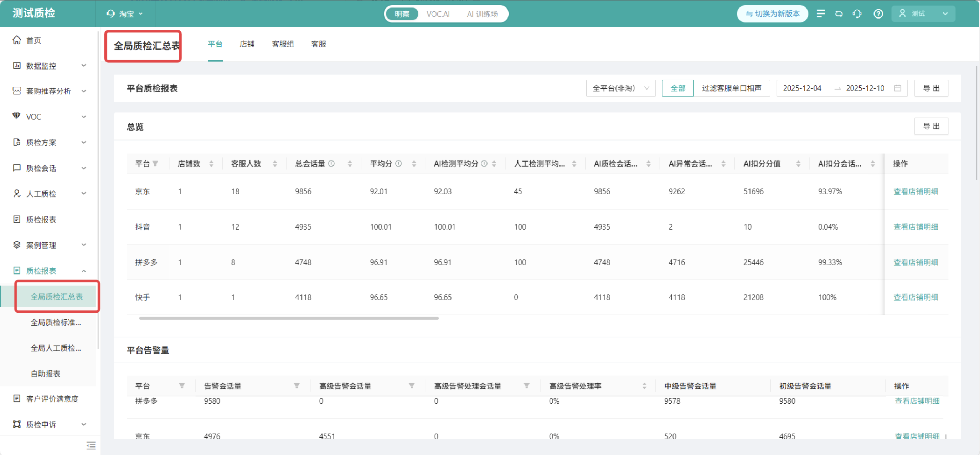Click the horizontal scrollbar under overview table
The width and height of the screenshot is (980, 455).
289,318
